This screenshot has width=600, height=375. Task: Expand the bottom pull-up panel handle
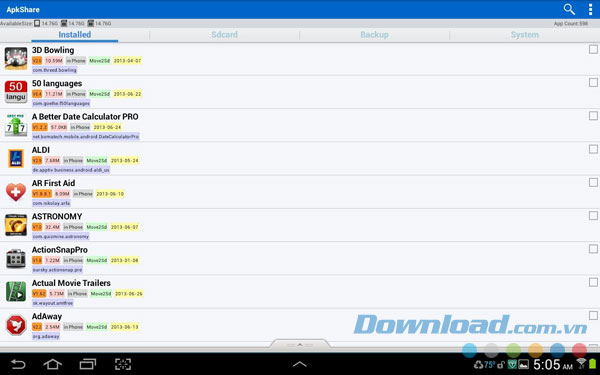tap(300, 344)
